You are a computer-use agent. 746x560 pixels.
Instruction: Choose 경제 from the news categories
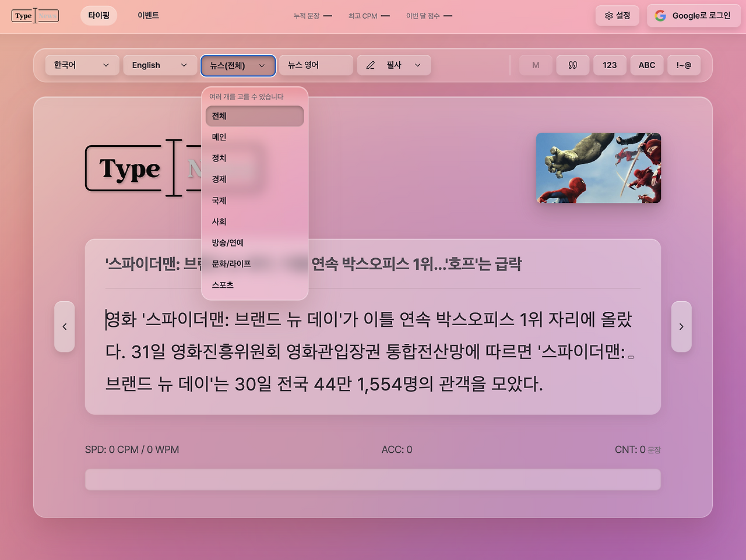coord(255,179)
